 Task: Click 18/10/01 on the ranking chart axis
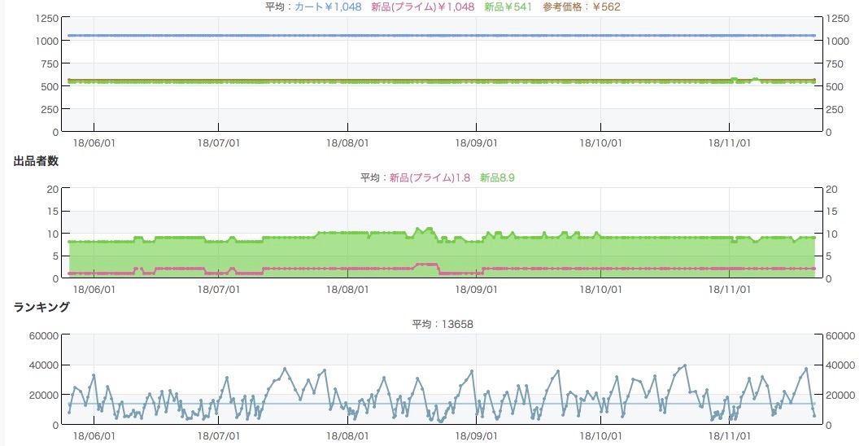pos(600,435)
